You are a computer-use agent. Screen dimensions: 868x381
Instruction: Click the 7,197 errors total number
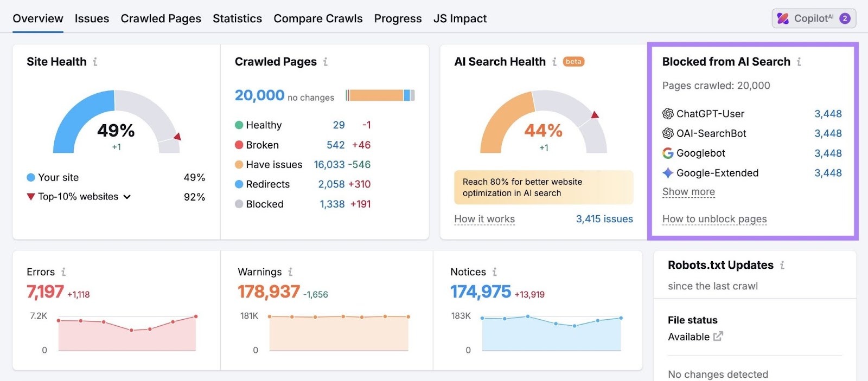(x=45, y=292)
